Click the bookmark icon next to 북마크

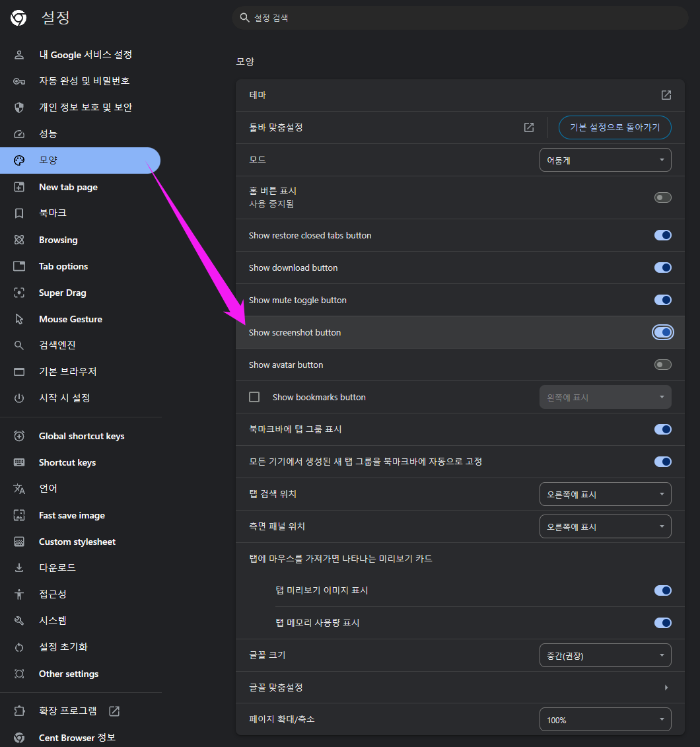point(19,213)
